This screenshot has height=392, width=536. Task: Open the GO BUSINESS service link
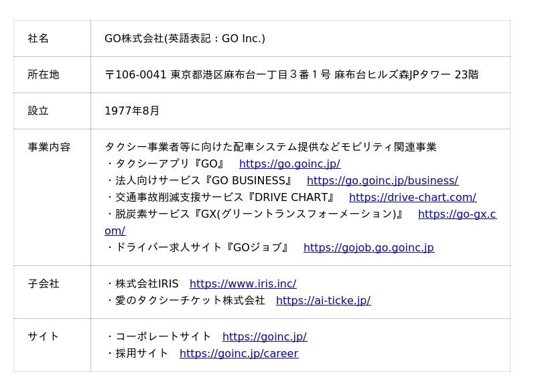pyautogui.click(x=382, y=181)
